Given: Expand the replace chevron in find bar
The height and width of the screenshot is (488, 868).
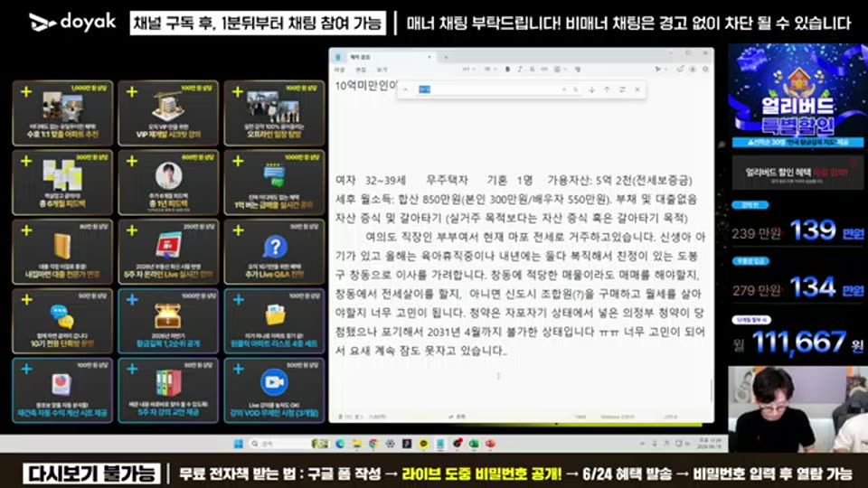Looking at the screenshot, I should (406, 89).
